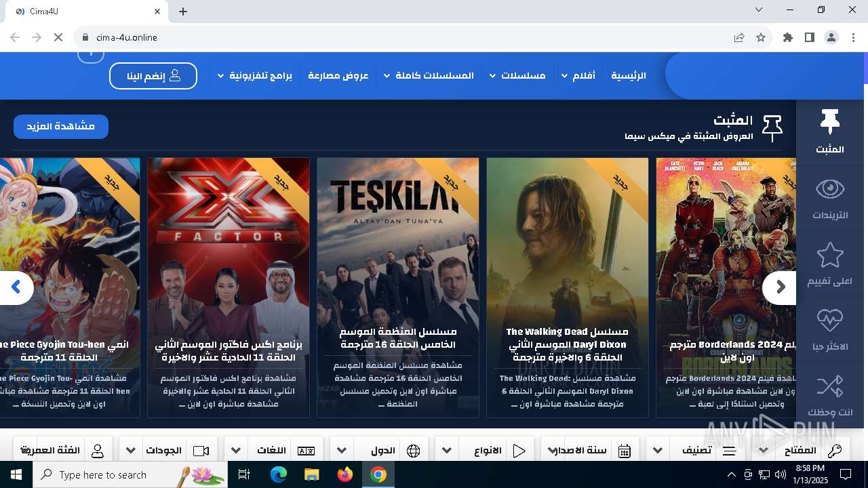Click the play icon beside الانواع
The width and height of the screenshot is (868, 488).
tap(519, 451)
